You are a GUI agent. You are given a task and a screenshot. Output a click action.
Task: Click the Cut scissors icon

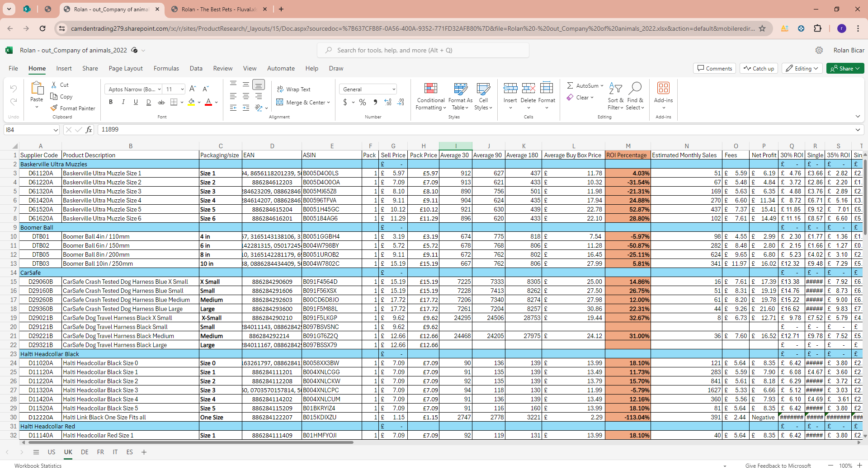[54, 85]
